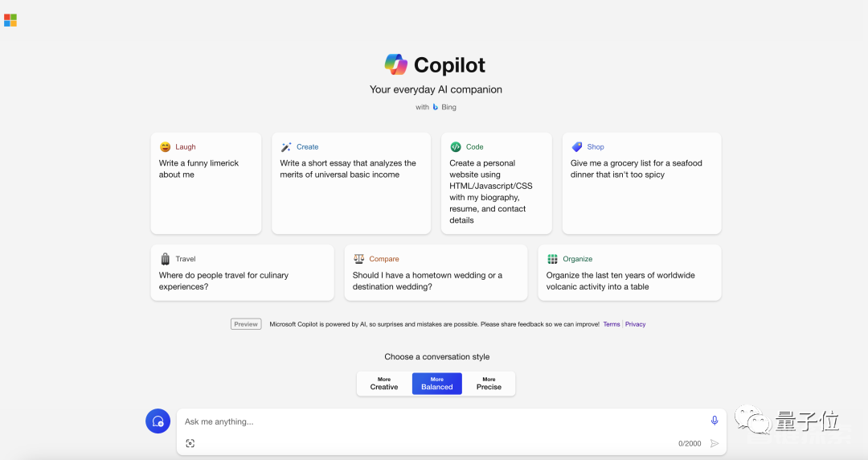Select More Balanced conversation style
Screen dimensions: 868x460
[x=436, y=384]
